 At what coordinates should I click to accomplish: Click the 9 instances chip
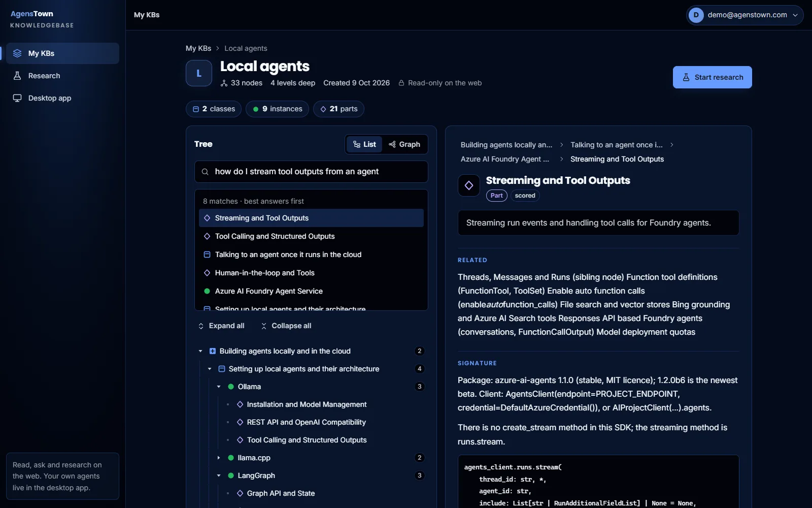277,109
